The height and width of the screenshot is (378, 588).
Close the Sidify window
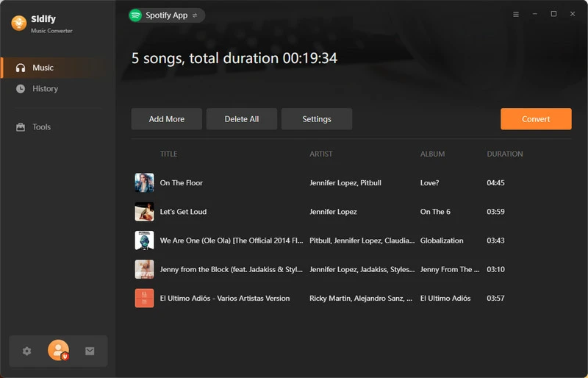(573, 14)
